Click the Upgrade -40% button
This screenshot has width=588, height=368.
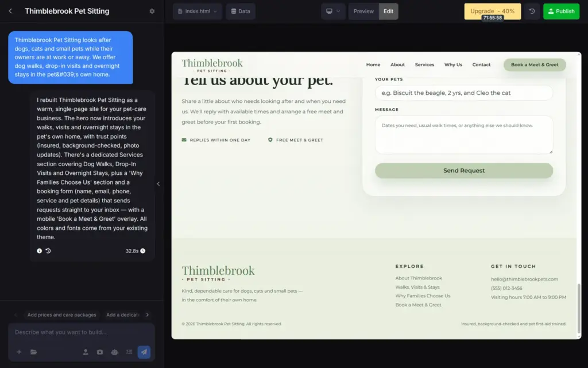492,11
